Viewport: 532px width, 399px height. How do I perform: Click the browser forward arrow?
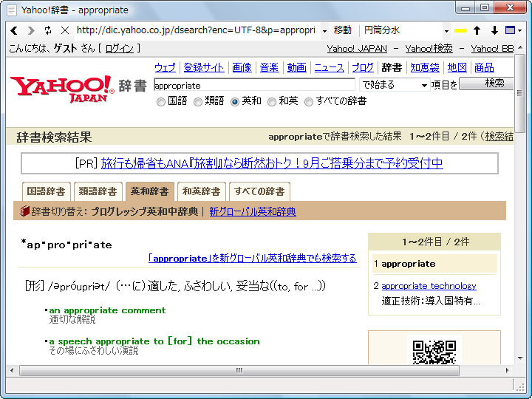point(31,30)
